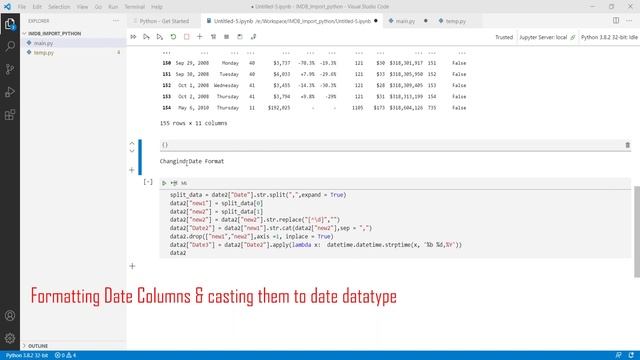The image size is (640, 360).
Task: Move the markdown cell up
Action: pos(132,143)
